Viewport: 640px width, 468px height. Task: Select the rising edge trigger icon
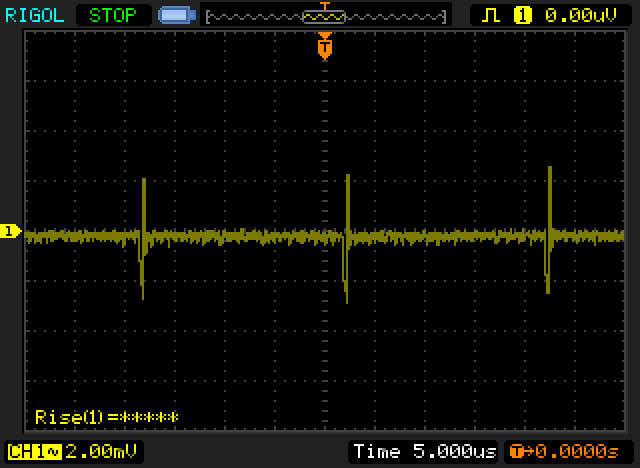(x=491, y=16)
